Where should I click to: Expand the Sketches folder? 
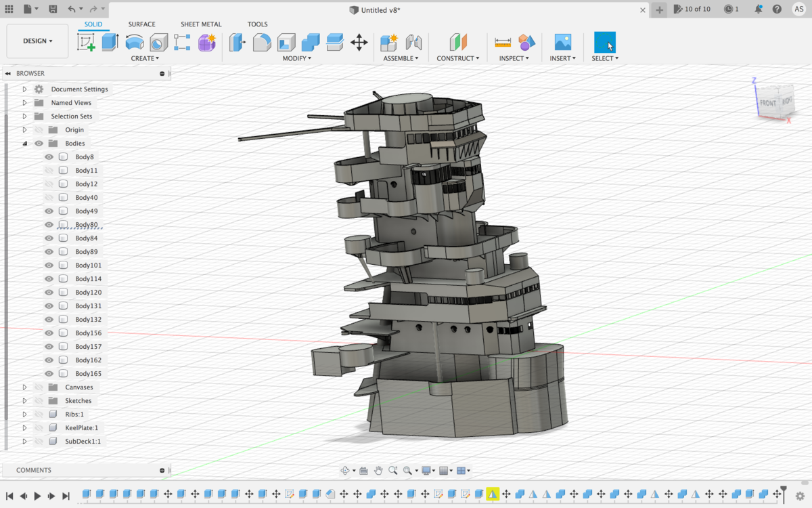[25, 401]
